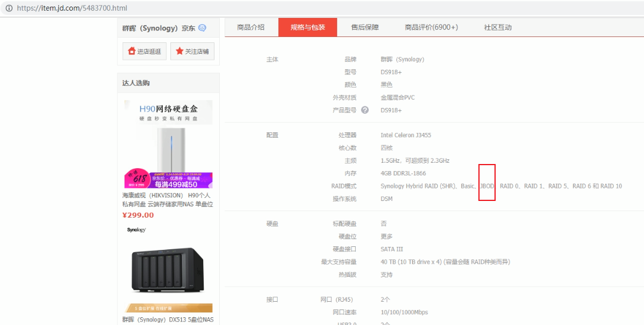
Task: Open the 海康威视 H90 product title link
Action: (x=167, y=200)
